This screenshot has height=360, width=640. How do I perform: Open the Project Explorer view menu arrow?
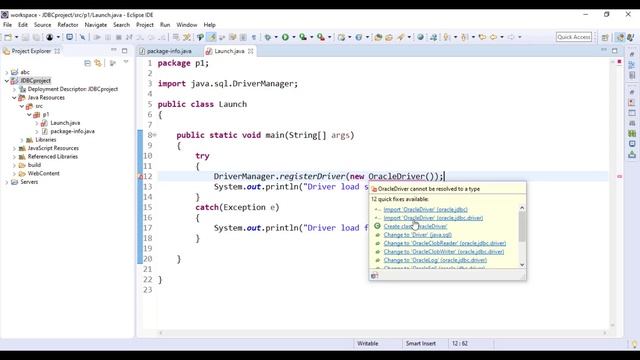(126, 62)
